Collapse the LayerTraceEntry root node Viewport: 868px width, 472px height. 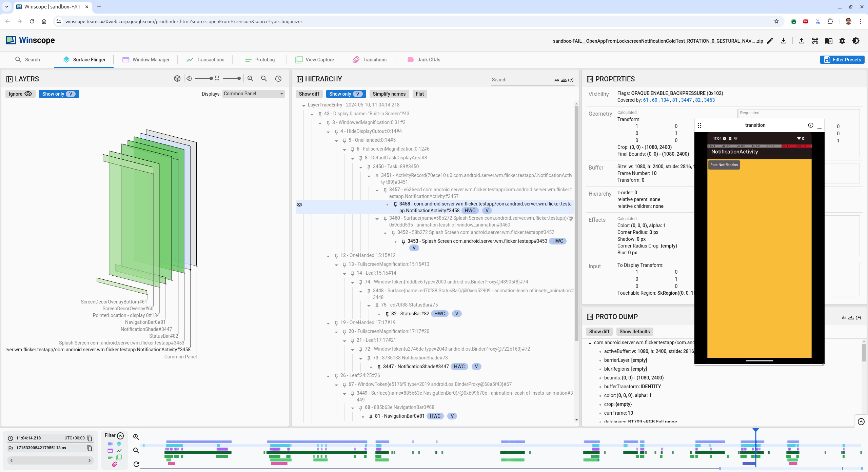pyautogui.click(x=304, y=105)
